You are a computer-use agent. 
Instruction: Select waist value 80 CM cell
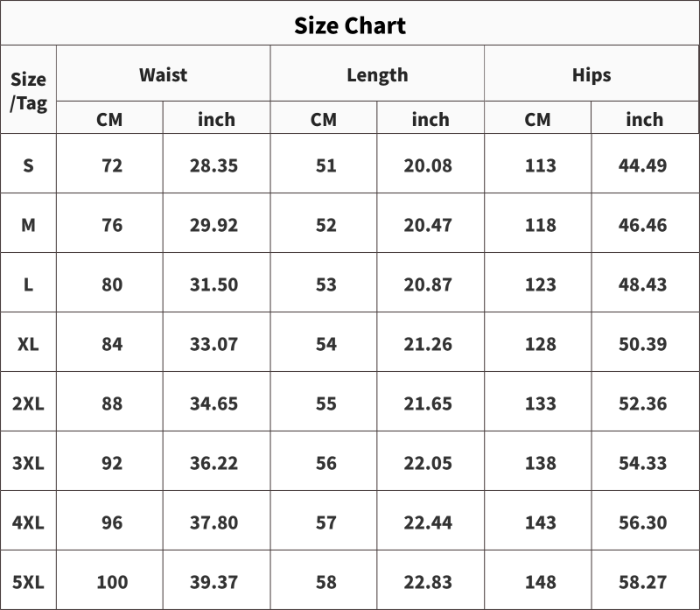(112, 284)
